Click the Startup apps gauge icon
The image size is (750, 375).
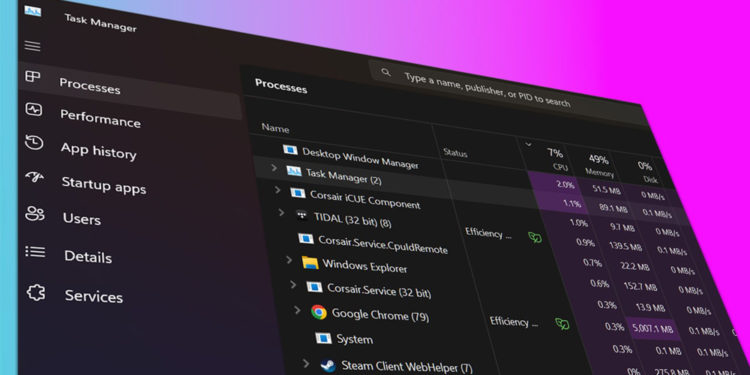pos(34,177)
